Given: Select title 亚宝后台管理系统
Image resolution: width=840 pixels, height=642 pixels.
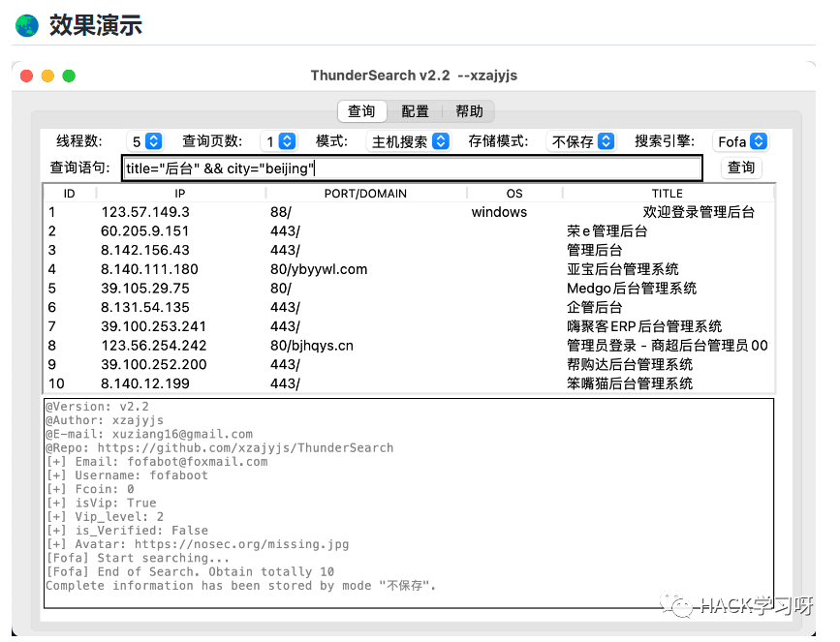Looking at the screenshot, I should coord(623,269).
